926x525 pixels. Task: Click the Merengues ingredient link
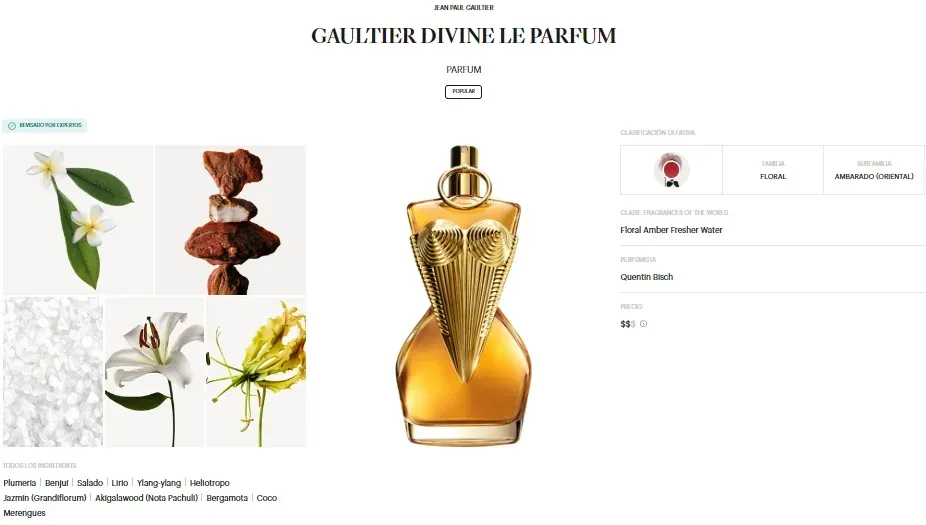tap(24, 513)
